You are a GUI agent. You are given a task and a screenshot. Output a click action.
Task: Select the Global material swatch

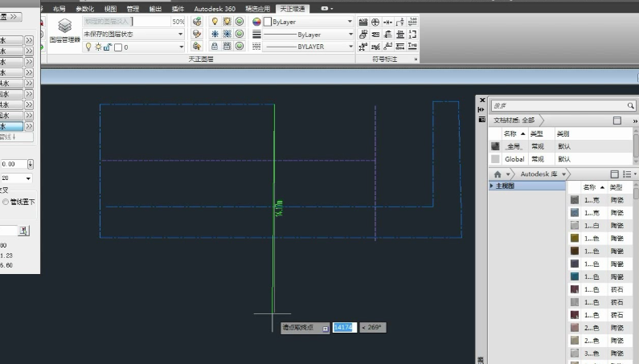pyautogui.click(x=495, y=159)
